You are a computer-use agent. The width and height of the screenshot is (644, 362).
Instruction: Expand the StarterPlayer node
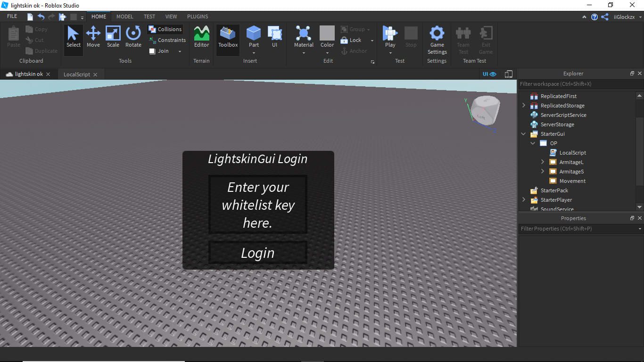coord(524,200)
